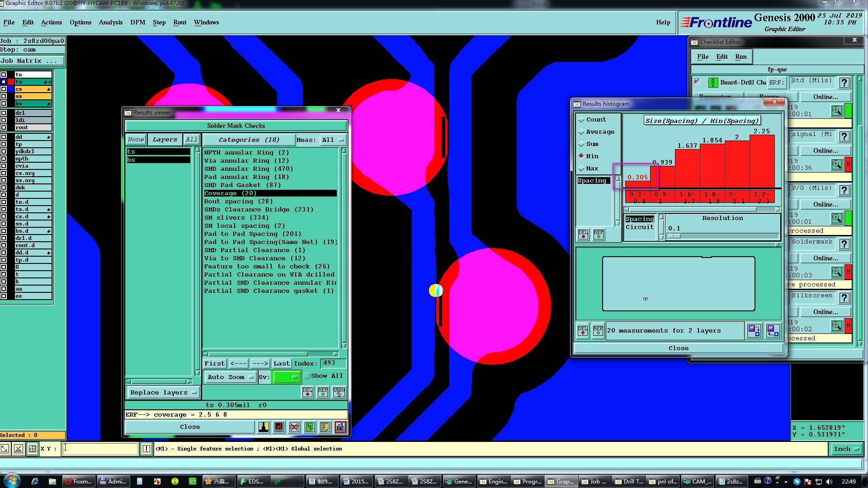The image size is (868, 488).
Task: Adjust the Resolution slider
Action: point(674,236)
